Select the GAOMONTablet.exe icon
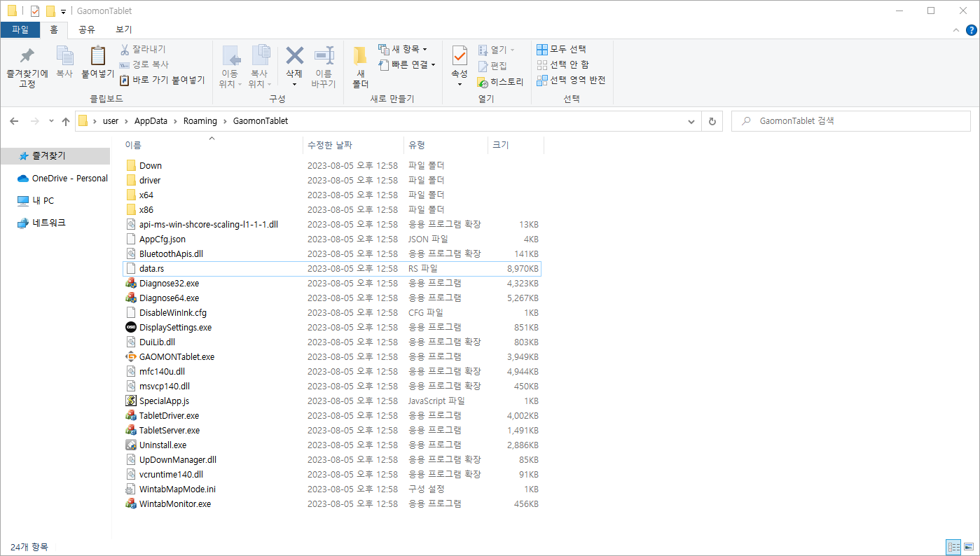Image resolution: width=980 pixels, height=556 pixels. [x=131, y=356]
